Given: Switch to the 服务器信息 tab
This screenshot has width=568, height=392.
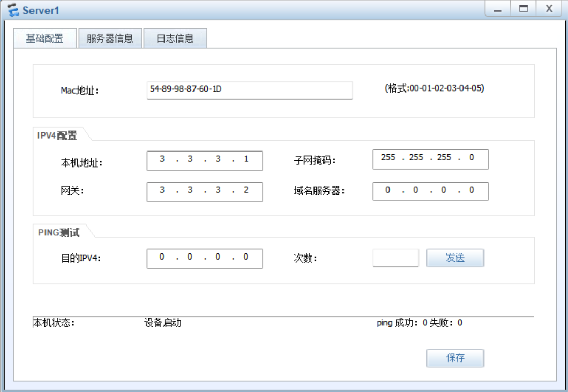Looking at the screenshot, I should 109,37.
